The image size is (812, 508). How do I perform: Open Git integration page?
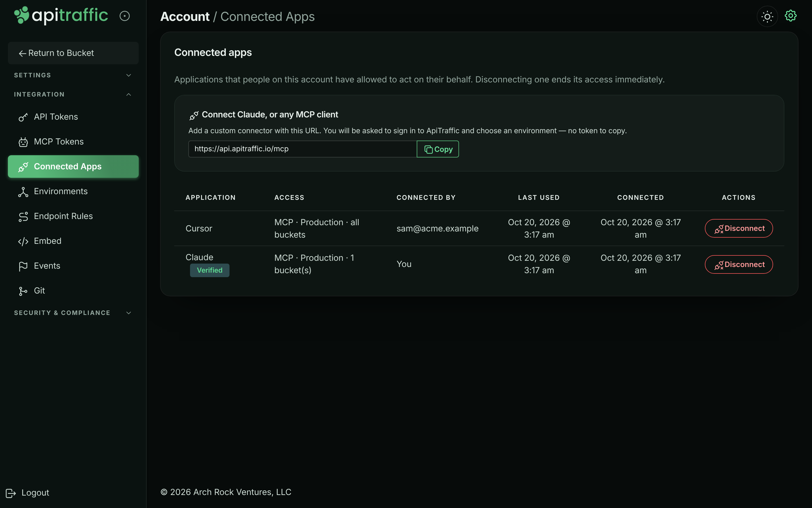coord(73,291)
